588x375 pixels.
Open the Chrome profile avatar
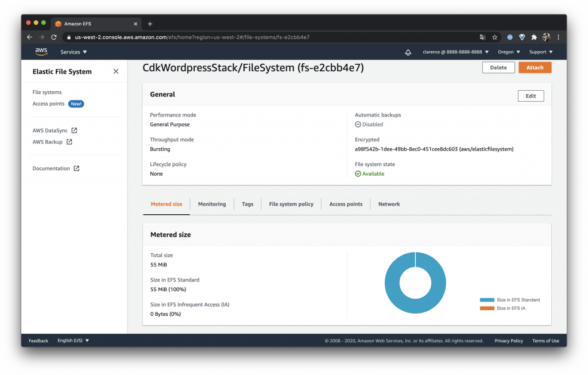[x=546, y=37]
